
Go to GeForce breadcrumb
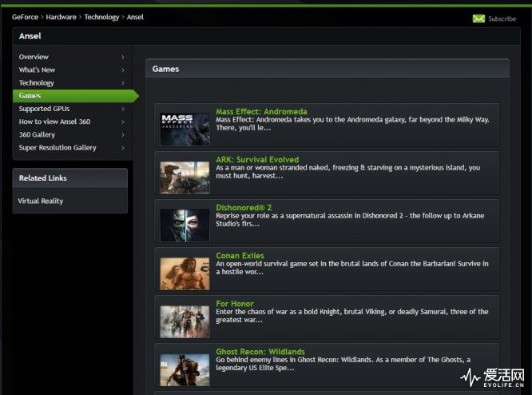tap(25, 17)
